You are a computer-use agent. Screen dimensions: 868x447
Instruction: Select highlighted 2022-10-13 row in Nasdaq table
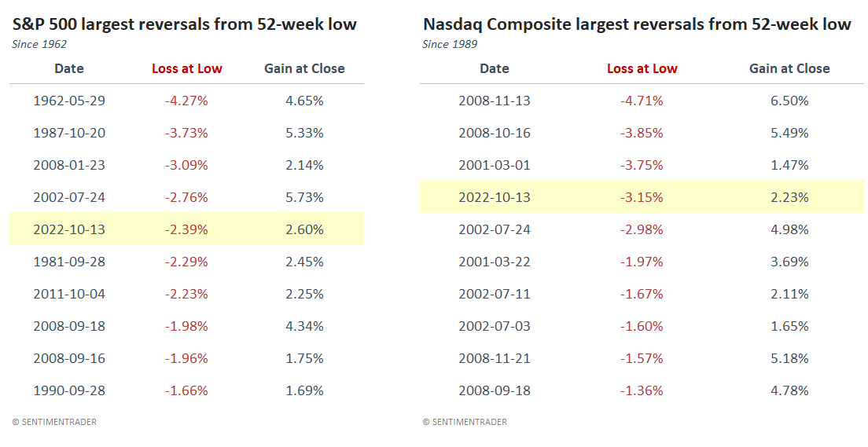642,197
